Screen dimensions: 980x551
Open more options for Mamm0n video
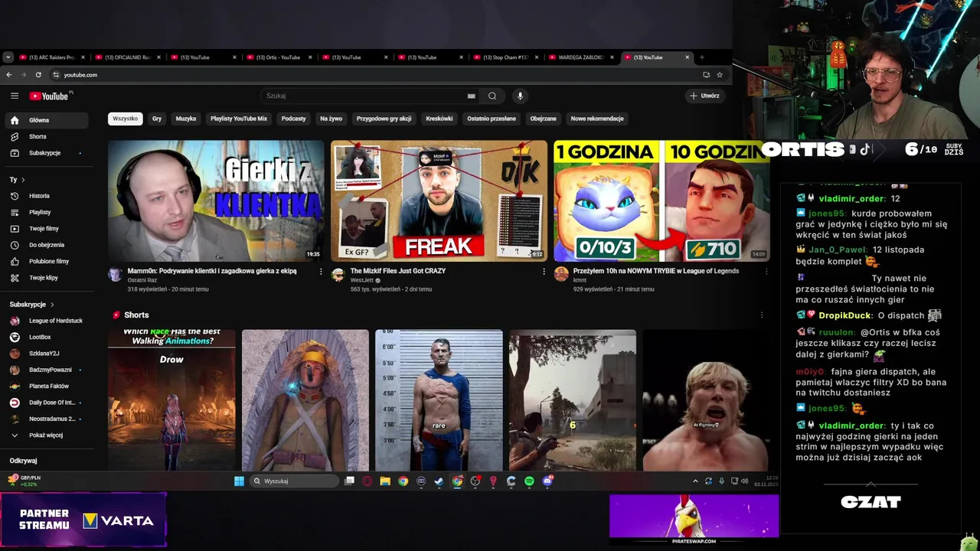[321, 272]
